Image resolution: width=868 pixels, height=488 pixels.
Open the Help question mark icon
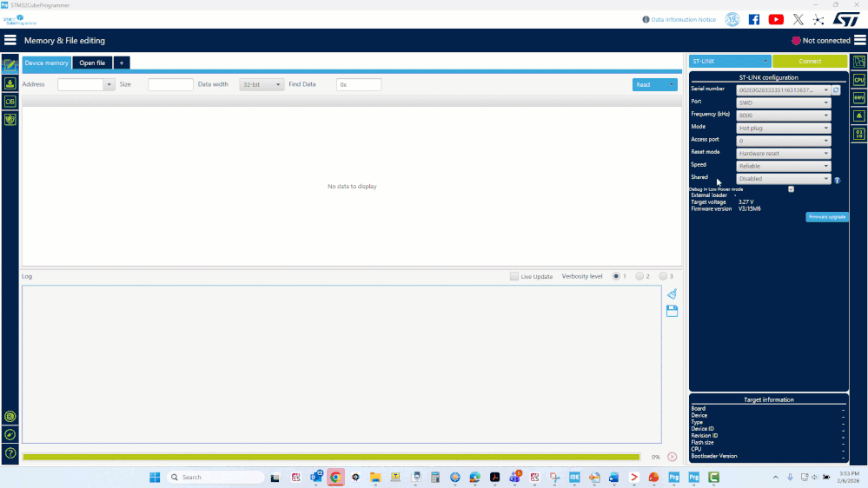10,453
